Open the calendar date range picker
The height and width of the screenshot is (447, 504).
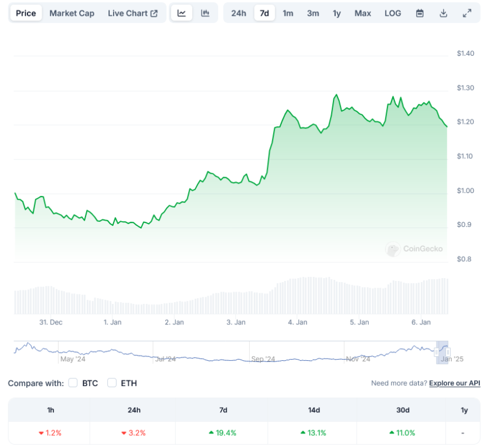(x=420, y=13)
